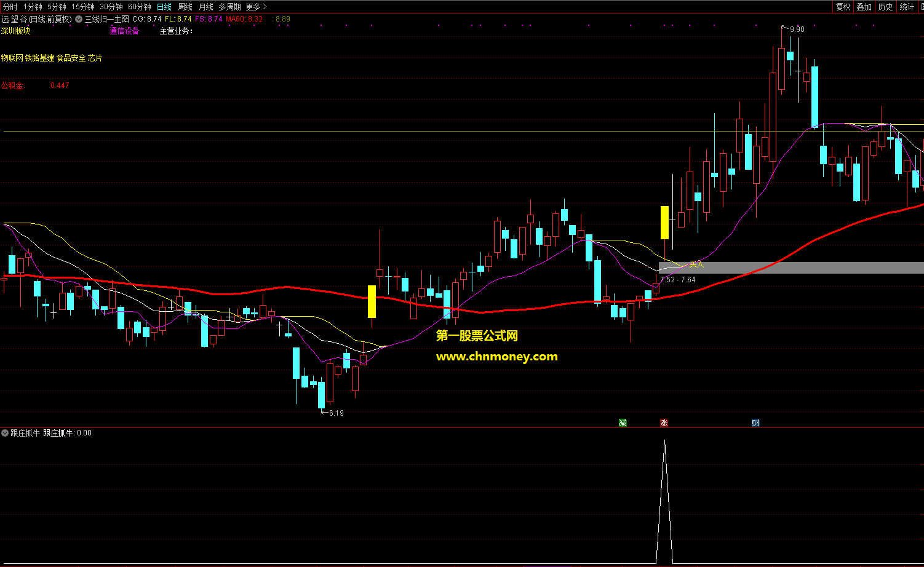
Task: Click the 食品安全 concept tag
Action: [71, 58]
